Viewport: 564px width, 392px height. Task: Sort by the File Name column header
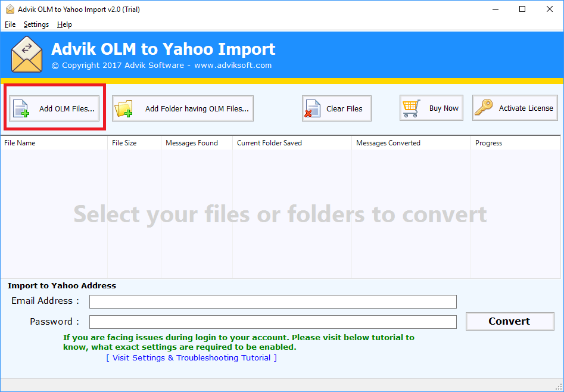(54, 143)
